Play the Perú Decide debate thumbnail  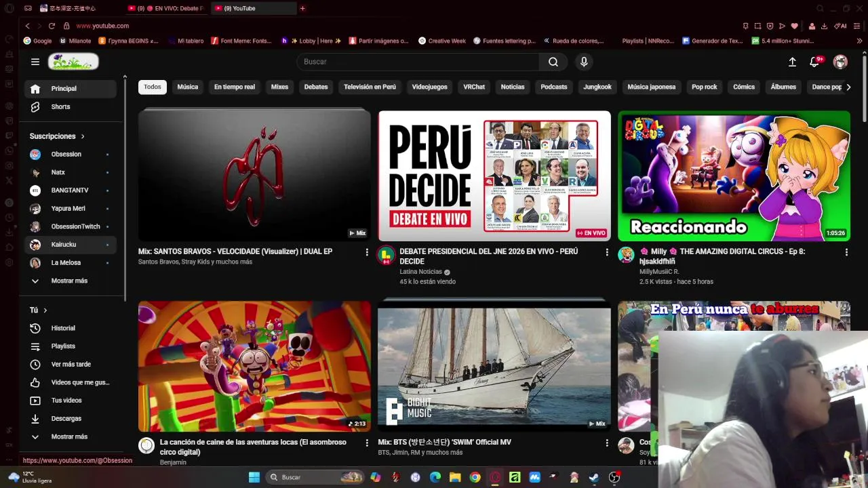click(x=494, y=176)
